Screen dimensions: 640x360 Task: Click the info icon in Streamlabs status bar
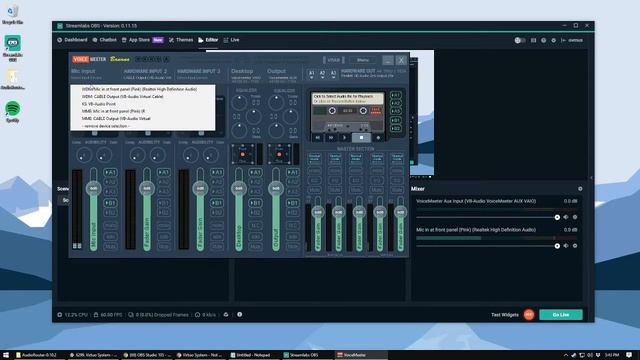tap(240, 314)
